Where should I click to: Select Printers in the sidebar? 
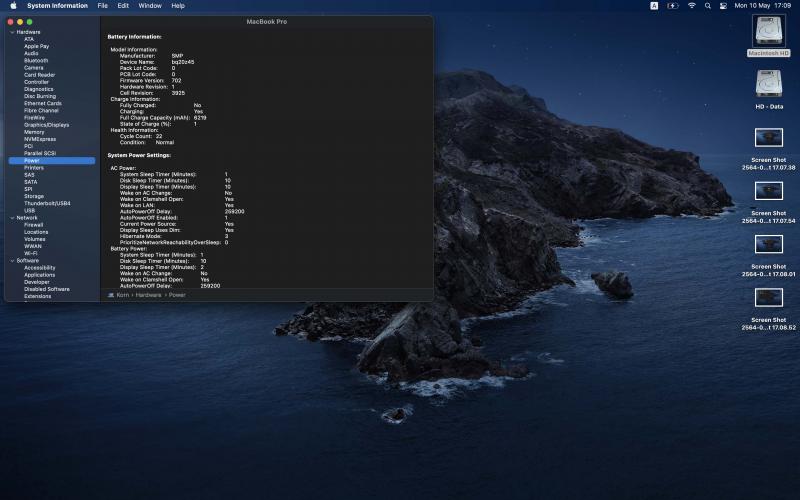point(34,168)
